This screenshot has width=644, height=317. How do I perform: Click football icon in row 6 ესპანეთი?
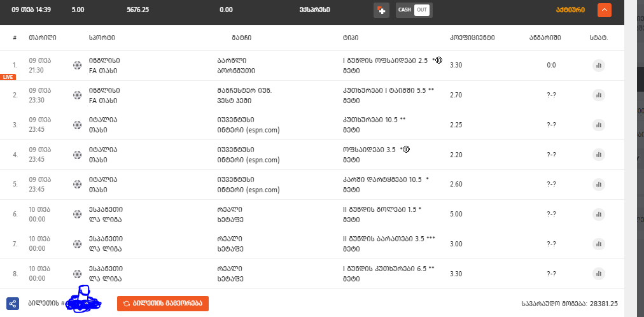tap(77, 214)
